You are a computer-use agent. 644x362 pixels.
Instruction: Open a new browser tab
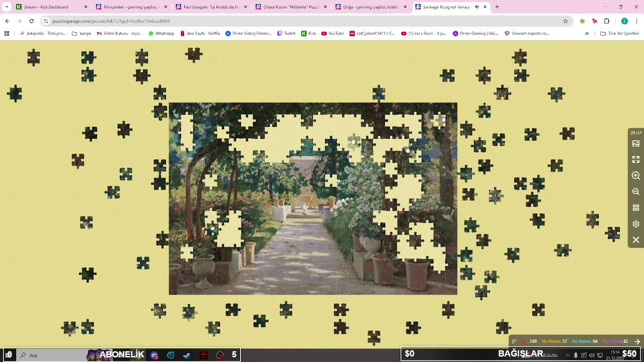(x=497, y=7)
